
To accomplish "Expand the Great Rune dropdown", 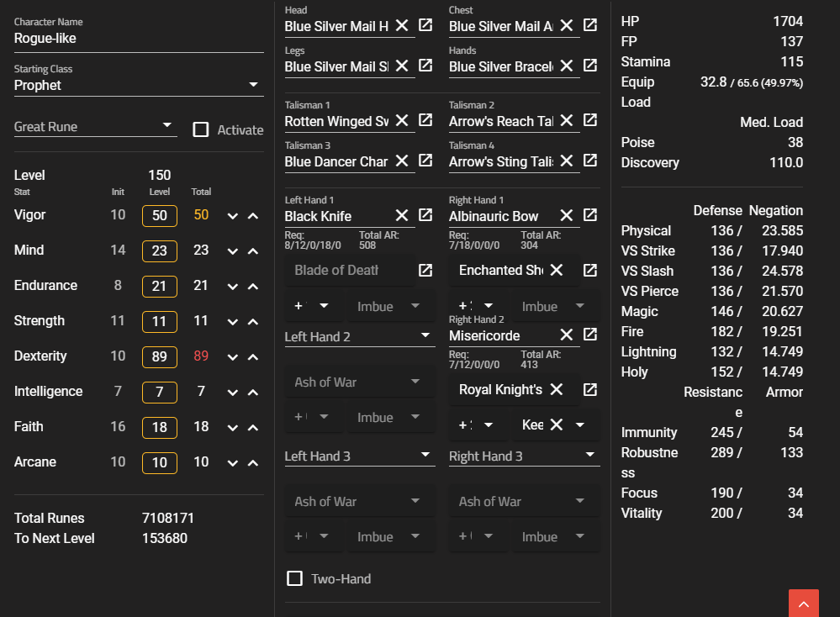I will click(166, 126).
